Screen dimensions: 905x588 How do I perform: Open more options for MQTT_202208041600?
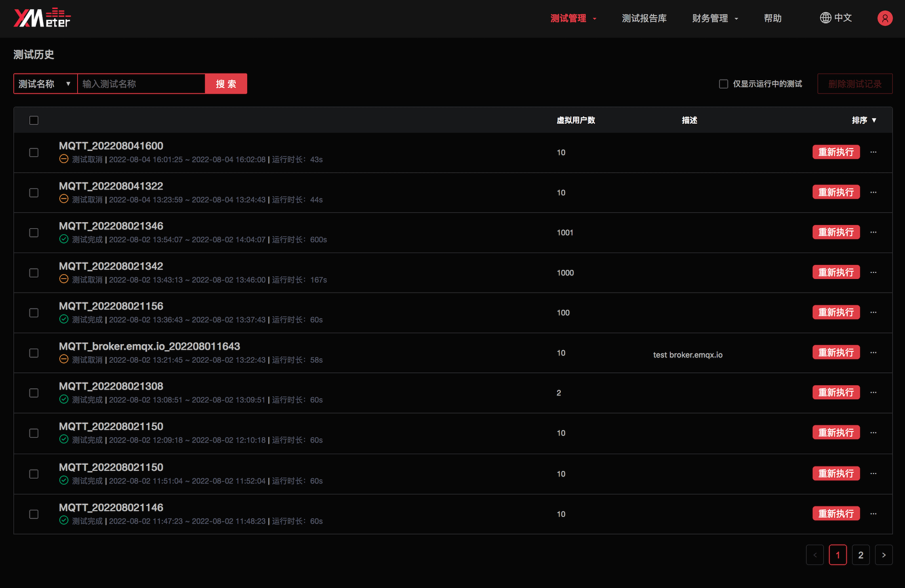[x=873, y=152]
